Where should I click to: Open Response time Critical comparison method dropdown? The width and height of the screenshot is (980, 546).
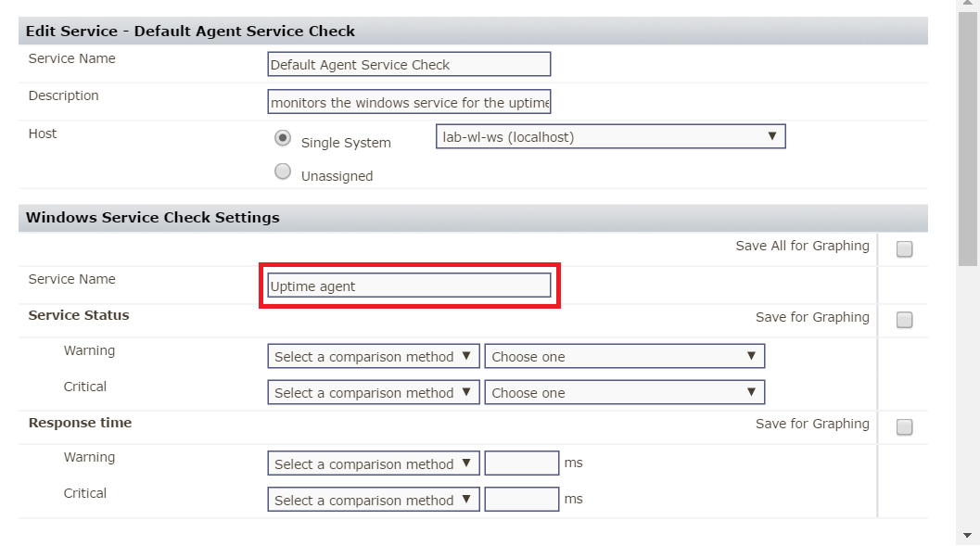[x=374, y=501]
